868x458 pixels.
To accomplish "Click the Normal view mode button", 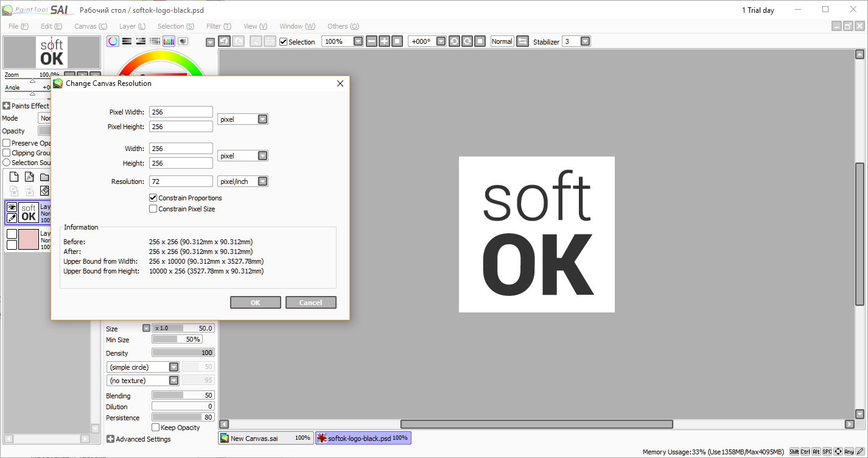I will coord(502,41).
